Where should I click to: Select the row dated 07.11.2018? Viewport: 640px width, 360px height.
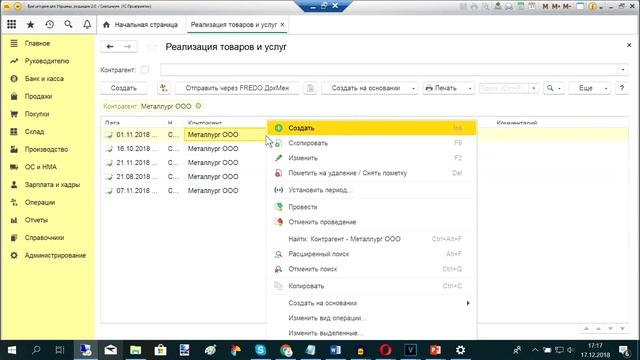pyautogui.click(x=184, y=191)
